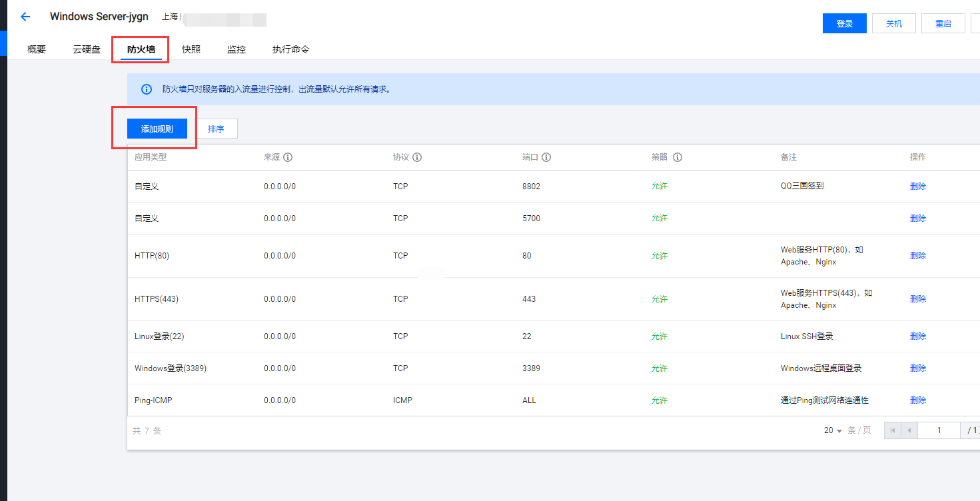Image resolution: width=980 pixels, height=501 pixels.
Task: Click the blue 登录 button
Action: pos(845,23)
